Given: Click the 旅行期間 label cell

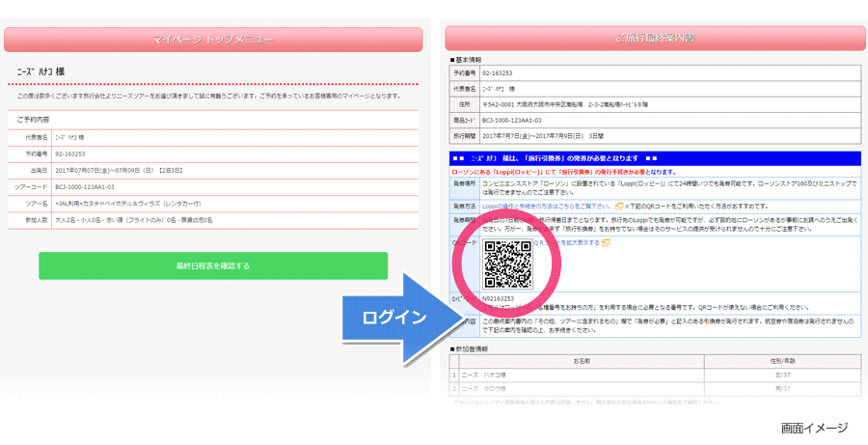Looking at the screenshot, I should click(x=465, y=135).
